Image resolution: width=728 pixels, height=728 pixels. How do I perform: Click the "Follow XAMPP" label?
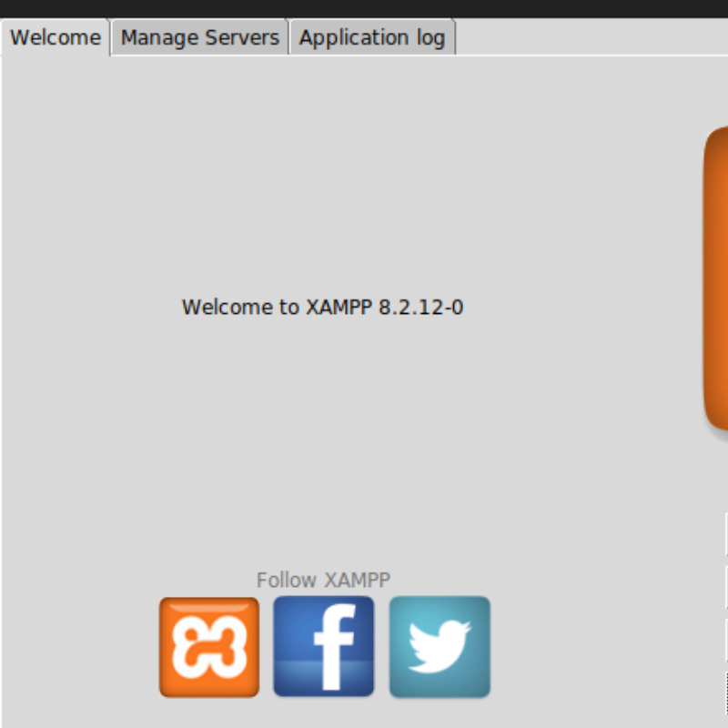pyautogui.click(x=323, y=580)
